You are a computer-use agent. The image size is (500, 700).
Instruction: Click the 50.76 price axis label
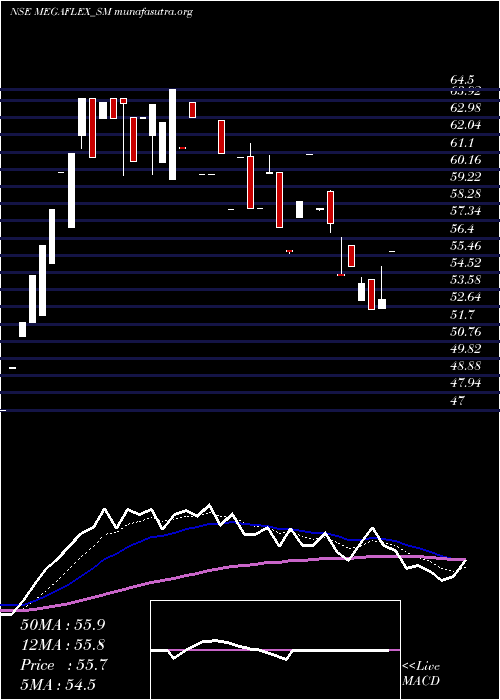coord(466,332)
